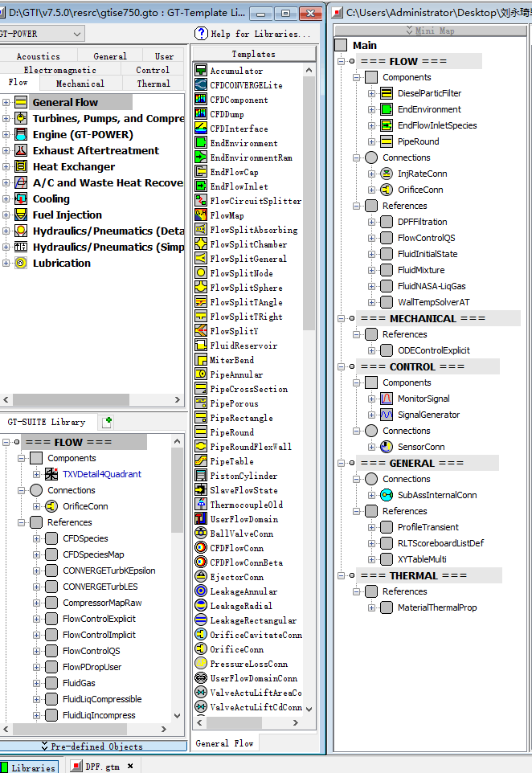Choose the FlowSplitChamber template icon
532x773 pixels.
[x=201, y=243]
